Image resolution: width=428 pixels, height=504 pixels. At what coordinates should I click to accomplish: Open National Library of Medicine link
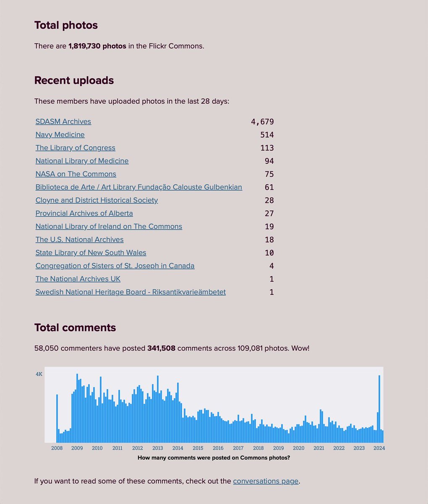tap(82, 161)
